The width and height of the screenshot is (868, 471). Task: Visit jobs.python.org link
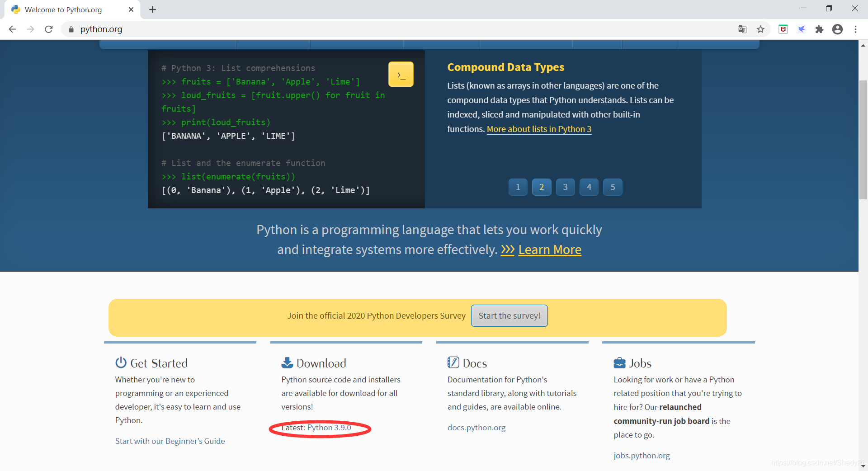642,456
